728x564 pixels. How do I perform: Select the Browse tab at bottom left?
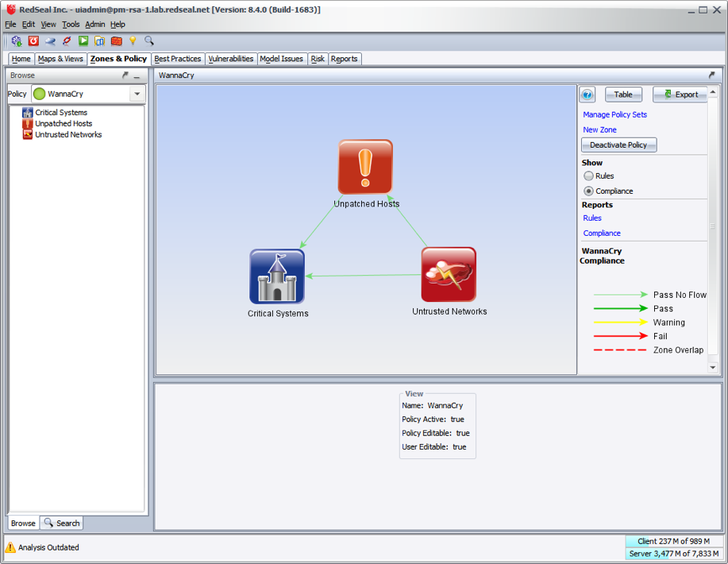pos(23,523)
